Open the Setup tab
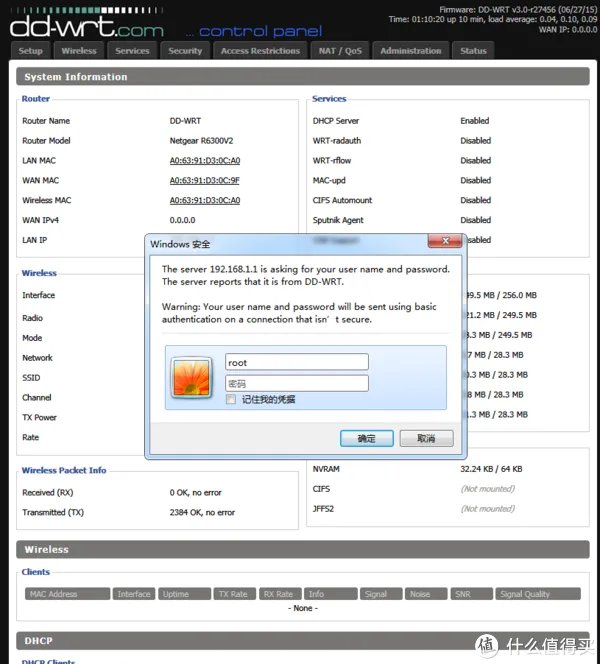 (31, 51)
